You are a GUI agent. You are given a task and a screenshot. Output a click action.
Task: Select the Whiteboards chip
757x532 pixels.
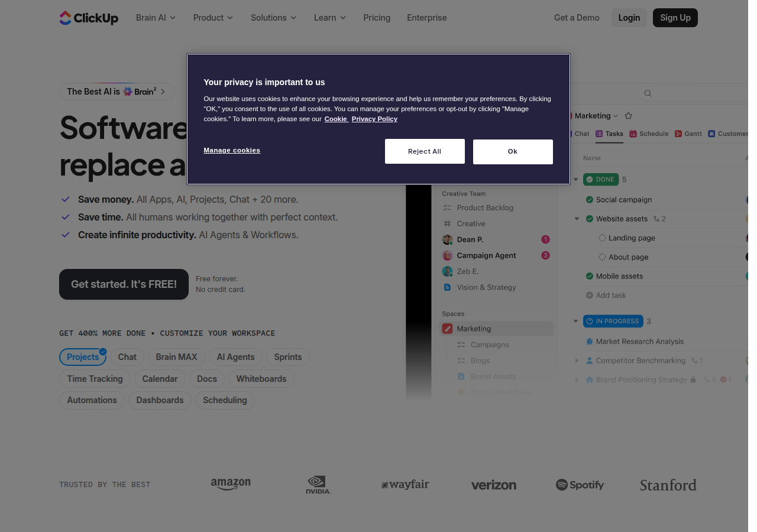coord(261,379)
